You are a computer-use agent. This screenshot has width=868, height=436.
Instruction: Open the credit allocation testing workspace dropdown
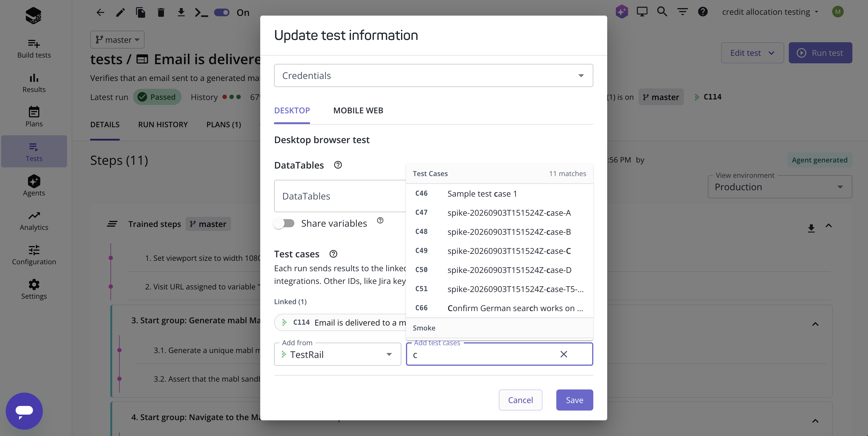tap(770, 12)
